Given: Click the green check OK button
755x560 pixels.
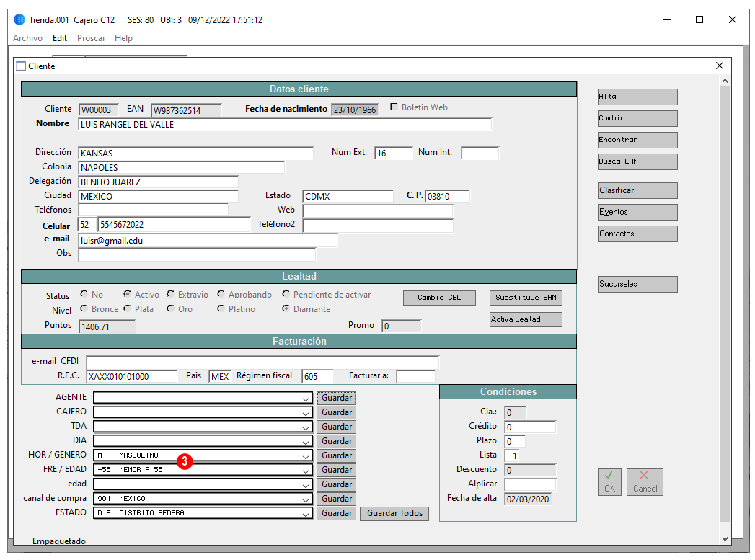Looking at the screenshot, I should click(x=609, y=481).
